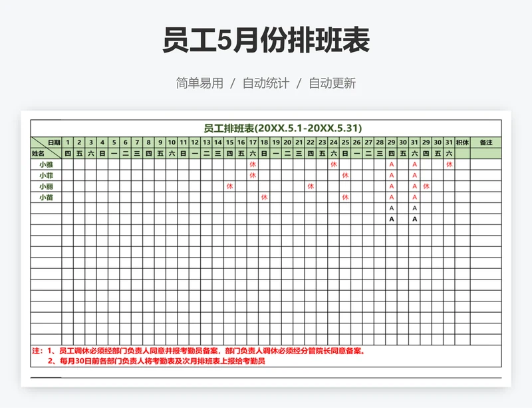
Task: Click date header 1
Action: (x=68, y=142)
